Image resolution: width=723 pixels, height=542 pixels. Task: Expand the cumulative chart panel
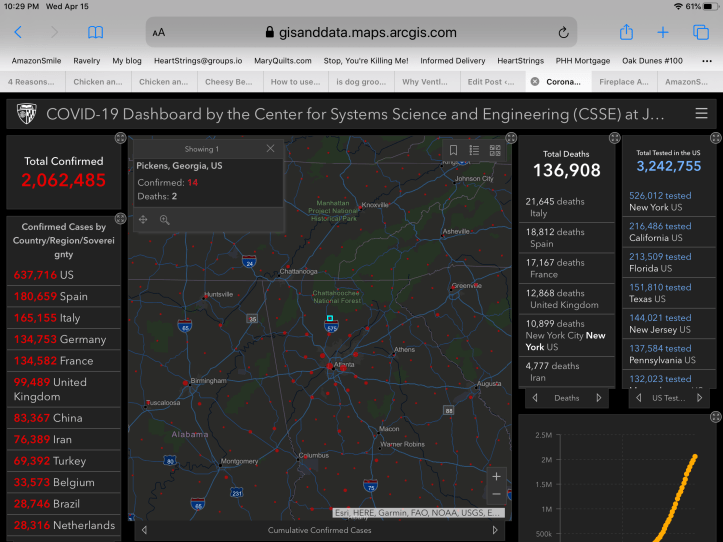(716, 417)
